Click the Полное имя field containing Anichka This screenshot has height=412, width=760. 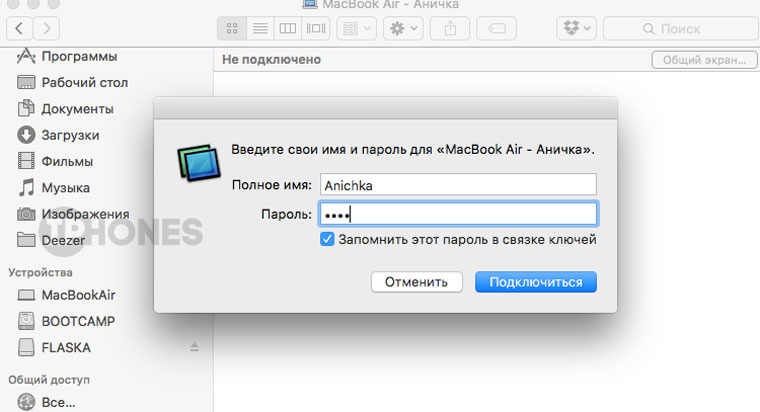pos(458,185)
